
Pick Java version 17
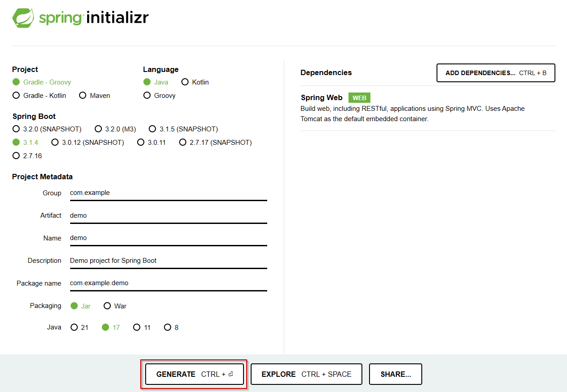coord(111,328)
